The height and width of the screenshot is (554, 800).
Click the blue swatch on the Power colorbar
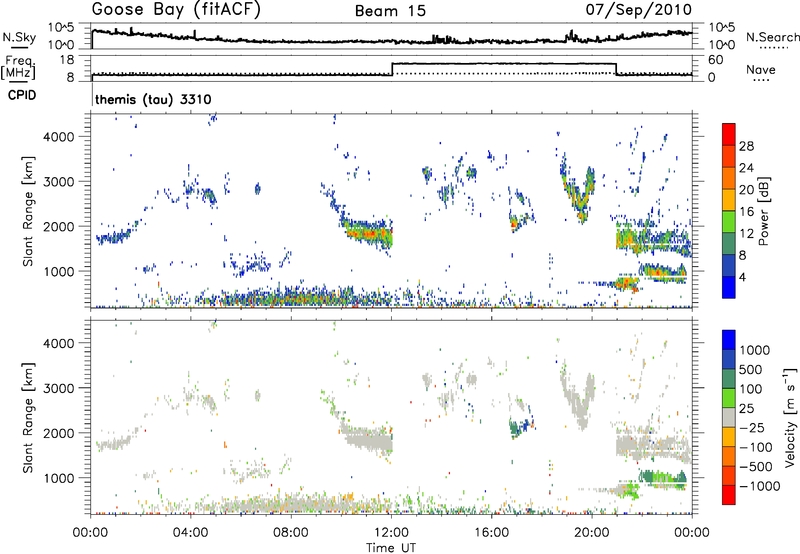point(729,287)
